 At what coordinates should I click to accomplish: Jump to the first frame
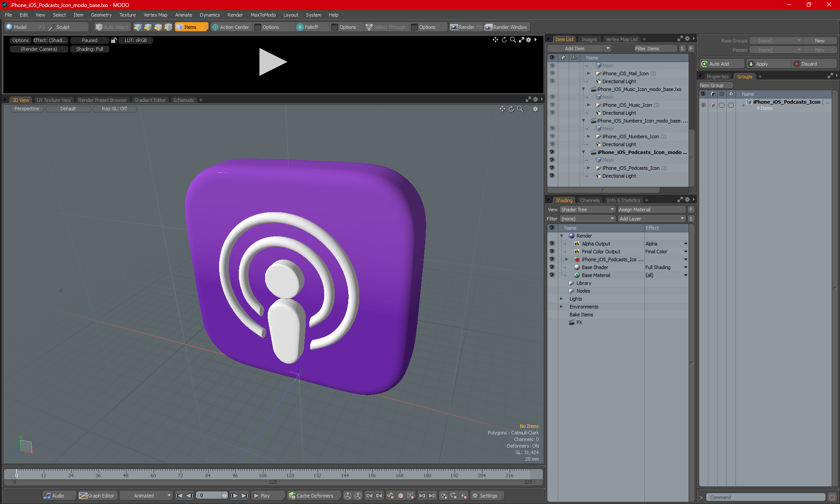pos(179,496)
